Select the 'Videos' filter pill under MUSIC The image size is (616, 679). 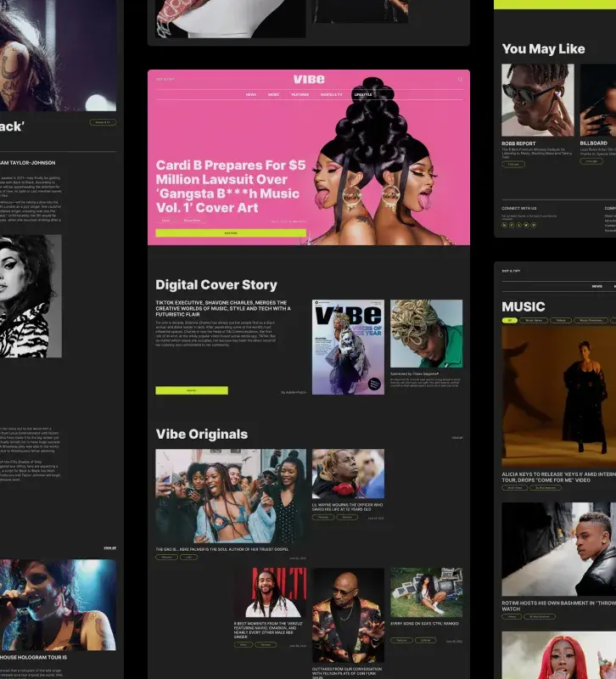click(561, 321)
